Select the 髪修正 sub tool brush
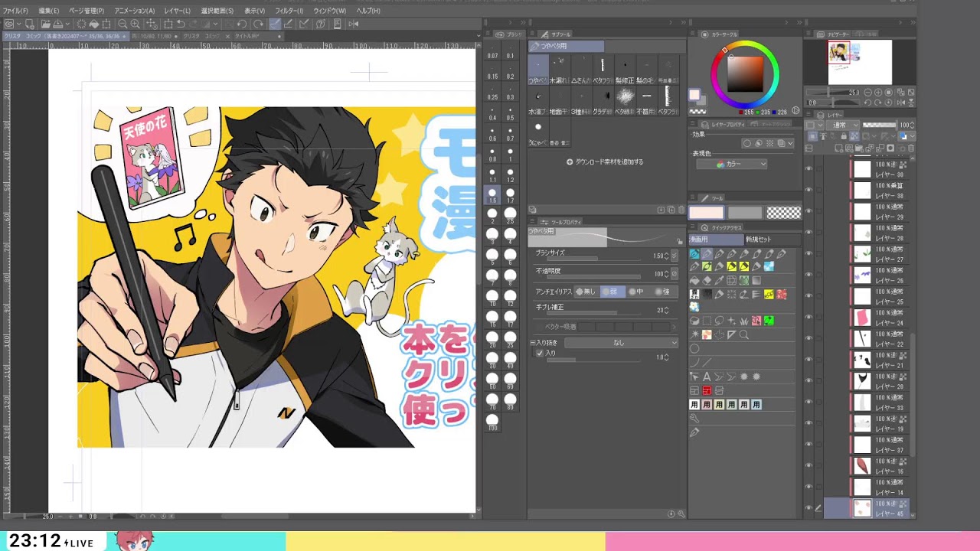This screenshot has width=980, height=551. click(x=625, y=70)
